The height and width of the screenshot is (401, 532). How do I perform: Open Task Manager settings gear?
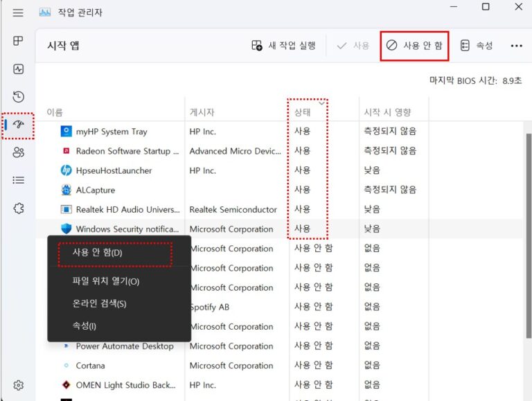coord(18,385)
